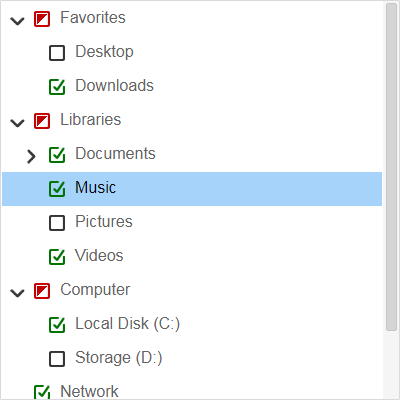Check the Desktop checkbox
400x400 pixels.
[57, 53]
